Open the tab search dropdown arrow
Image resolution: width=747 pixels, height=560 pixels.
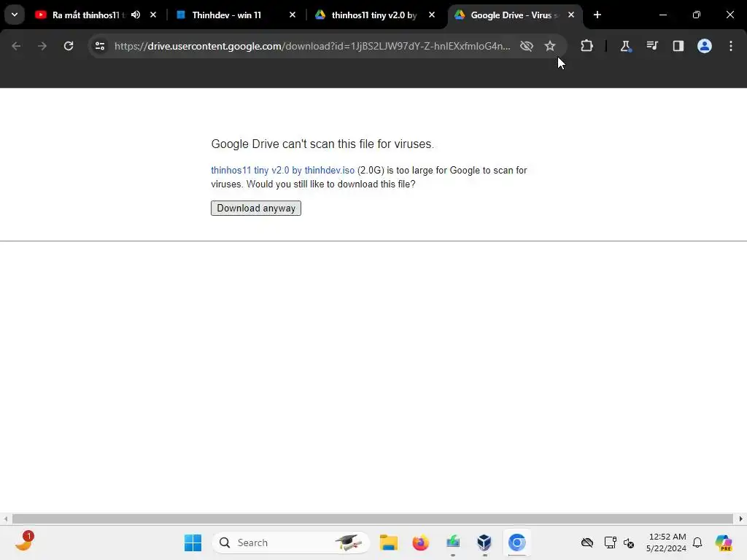(x=15, y=15)
